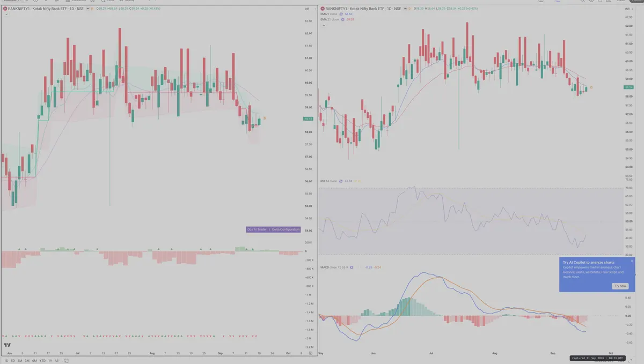The image size is (644, 364).
Task: Click the Oca AI Trader label
Action: point(257,229)
